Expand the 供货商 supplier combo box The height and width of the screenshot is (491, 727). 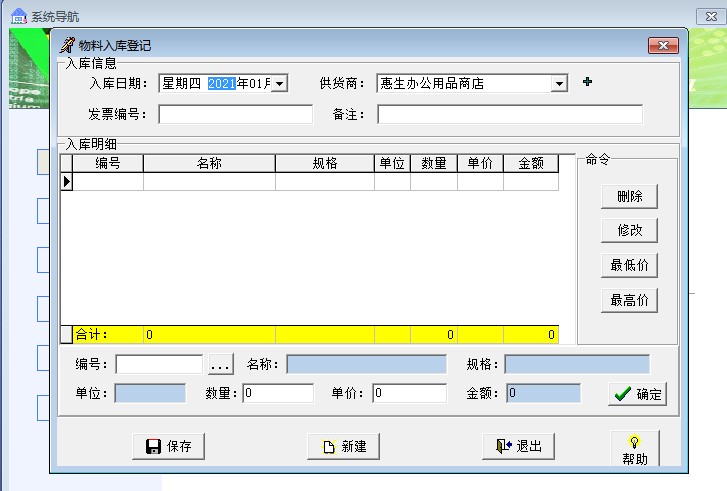point(559,83)
